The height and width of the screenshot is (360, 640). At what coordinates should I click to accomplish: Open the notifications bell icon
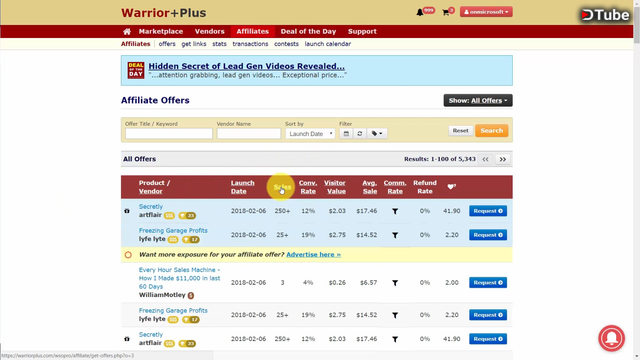tap(420, 13)
